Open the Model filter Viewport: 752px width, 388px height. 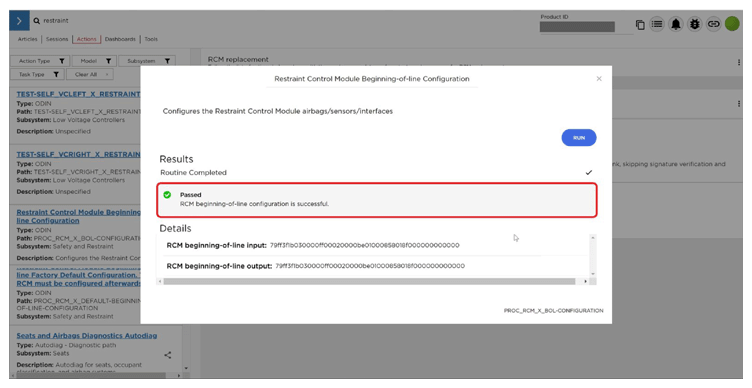94,61
